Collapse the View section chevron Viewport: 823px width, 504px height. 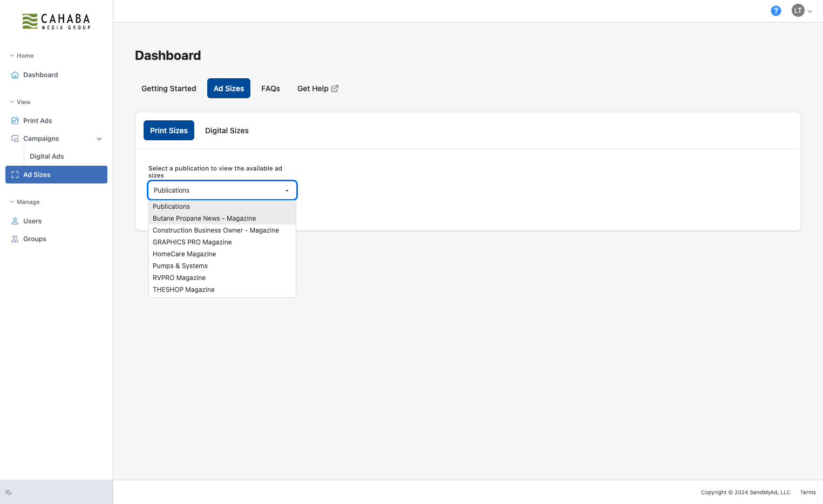[12, 102]
